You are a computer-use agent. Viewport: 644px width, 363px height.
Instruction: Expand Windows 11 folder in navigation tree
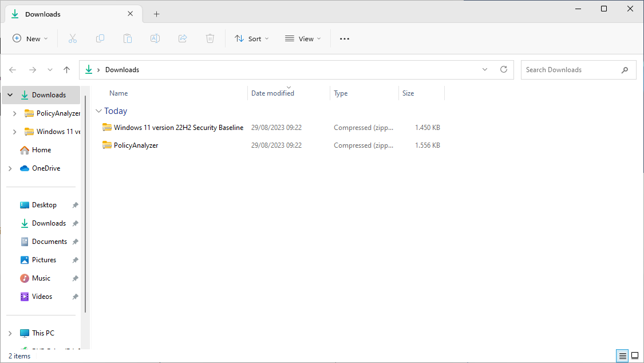pos(15,132)
